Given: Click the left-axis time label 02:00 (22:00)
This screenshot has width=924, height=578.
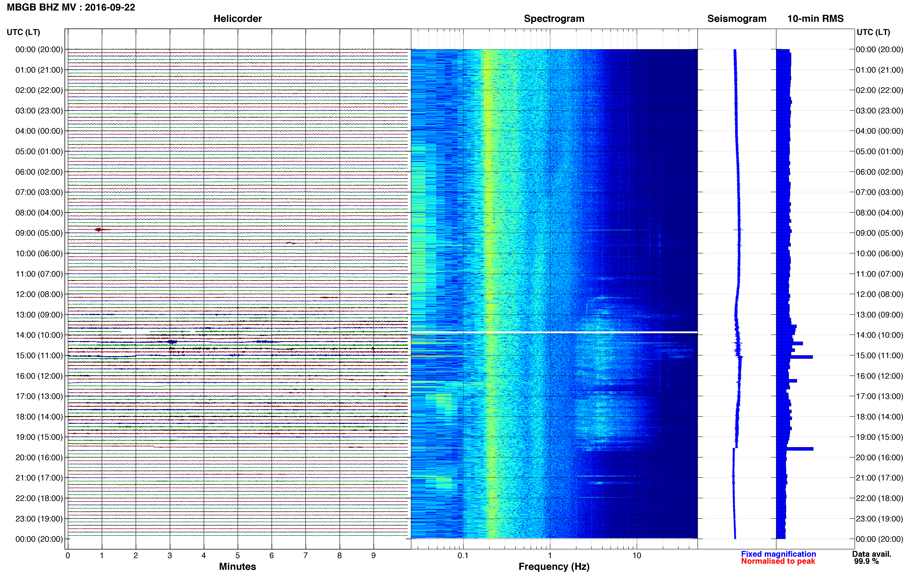Looking at the screenshot, I should pos(39,90).
